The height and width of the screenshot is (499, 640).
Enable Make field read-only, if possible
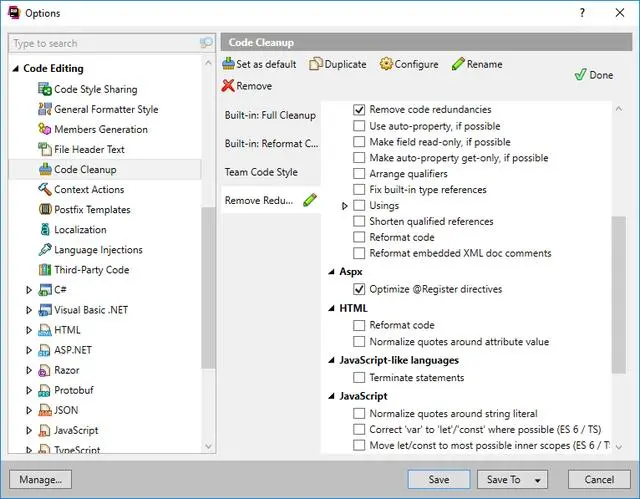[359, 142]
